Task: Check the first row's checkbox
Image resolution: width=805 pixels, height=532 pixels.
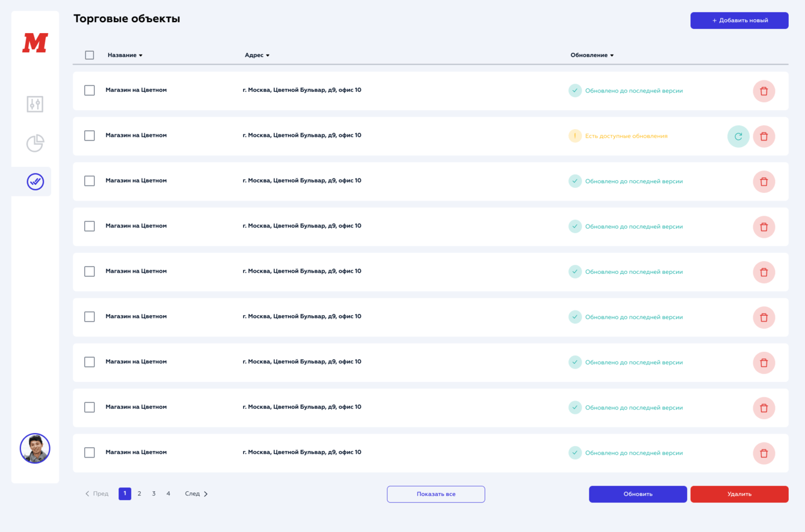Action: point(90,91)
